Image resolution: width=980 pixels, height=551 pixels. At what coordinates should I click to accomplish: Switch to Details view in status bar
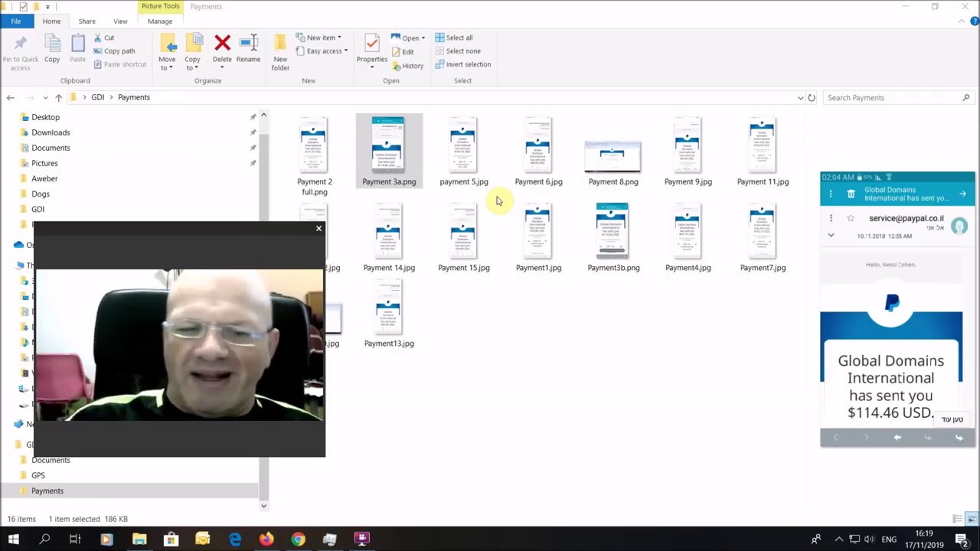(x=959, y=519)
